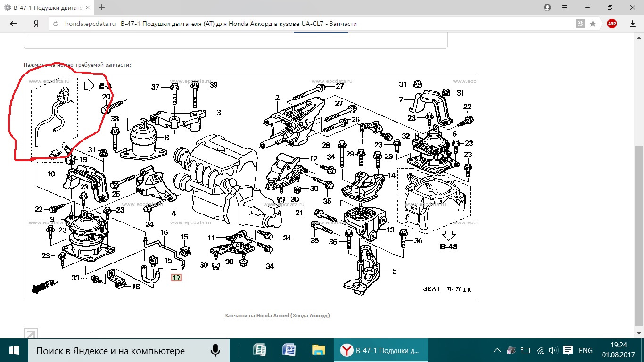644x362 pixels.
Task: Select part number 1 in diagram
Action: tap(362, 141)
